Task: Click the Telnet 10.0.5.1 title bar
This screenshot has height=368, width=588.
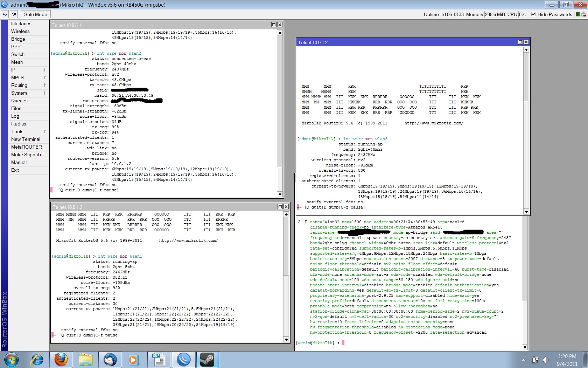Action: pyautogui.click(x=161, y=25)
